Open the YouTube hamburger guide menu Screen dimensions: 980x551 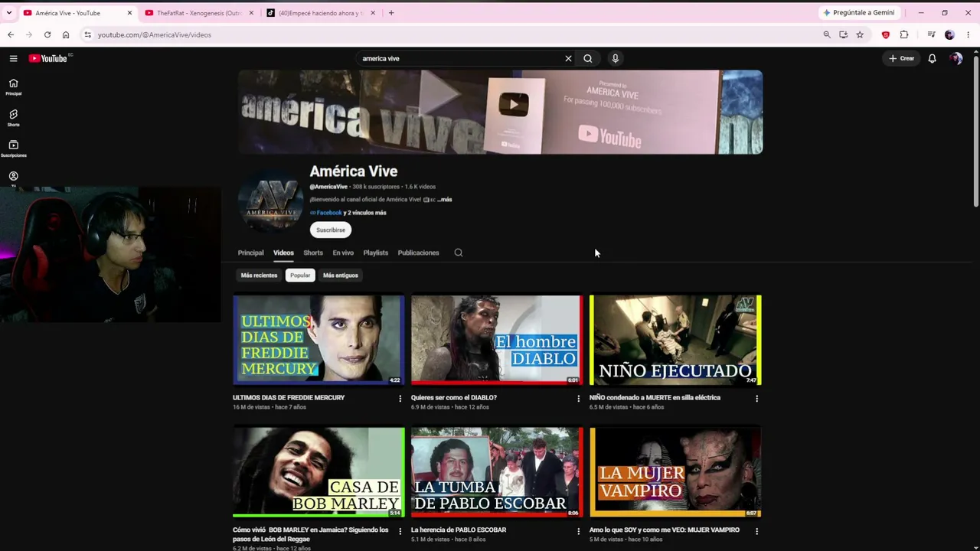pos(13,58)
